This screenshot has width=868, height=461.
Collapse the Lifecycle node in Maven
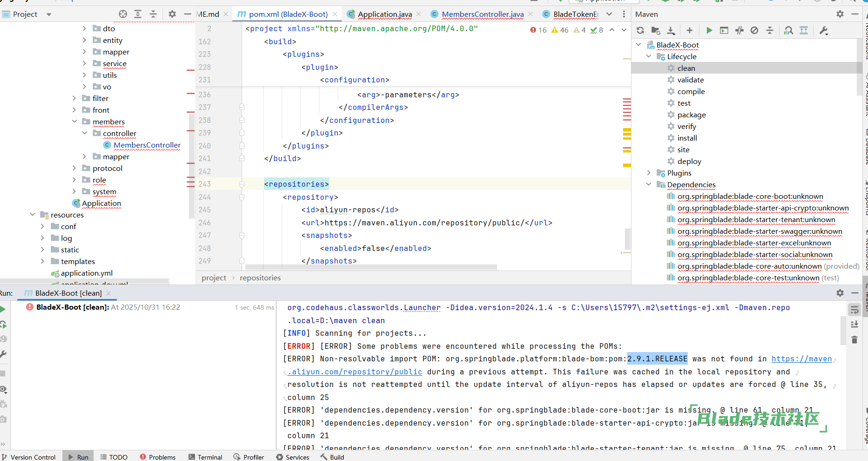(x=649, y=56)
